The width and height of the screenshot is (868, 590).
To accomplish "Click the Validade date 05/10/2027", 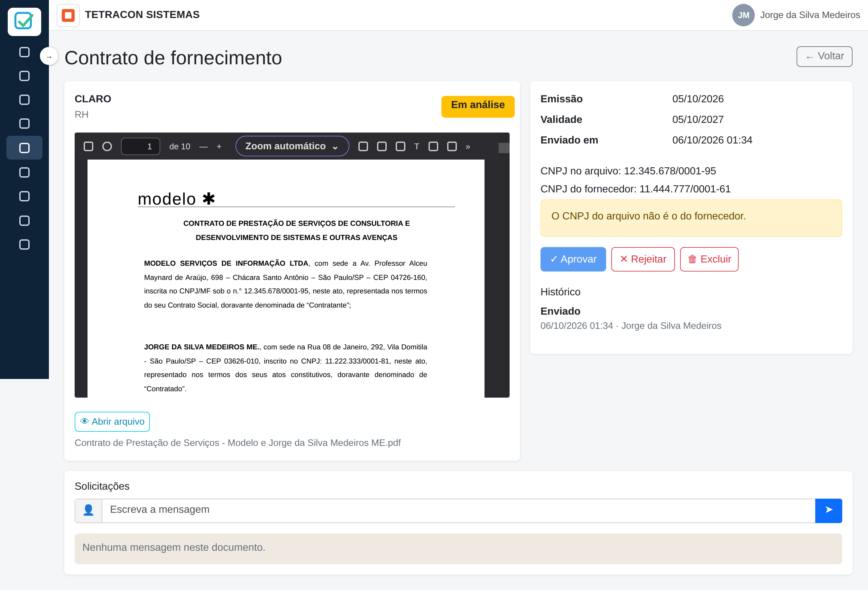I will tap(698, 119).
